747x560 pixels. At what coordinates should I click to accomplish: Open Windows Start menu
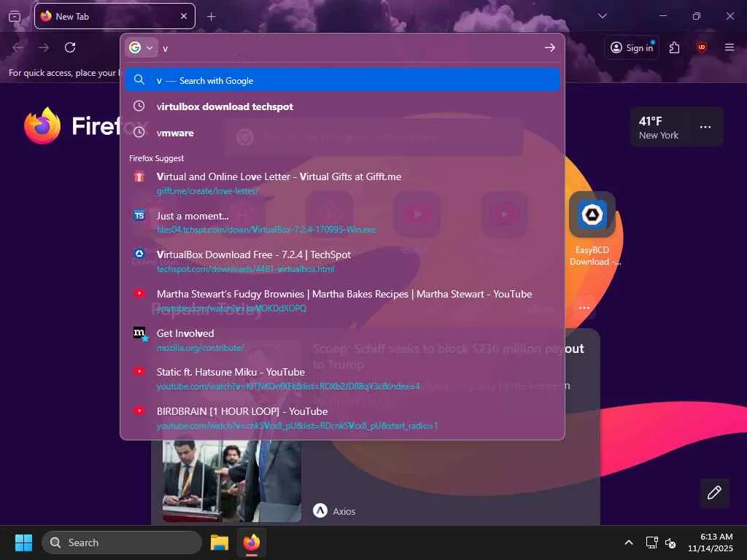[x=23, y=542]
